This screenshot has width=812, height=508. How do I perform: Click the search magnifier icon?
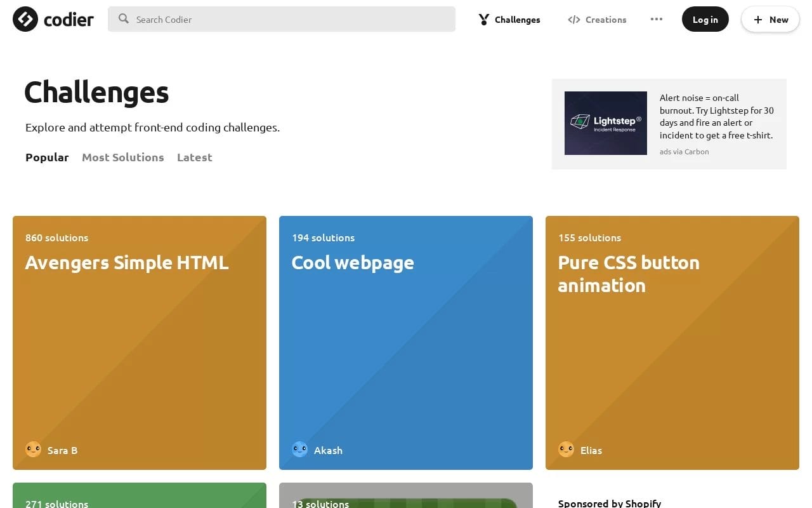124,19
